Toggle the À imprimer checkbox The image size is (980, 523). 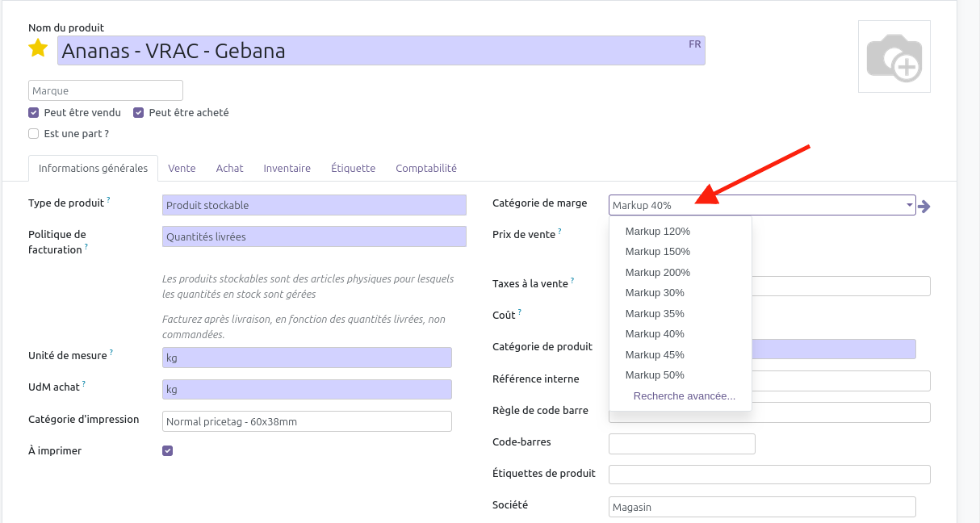tap(168, 451)
